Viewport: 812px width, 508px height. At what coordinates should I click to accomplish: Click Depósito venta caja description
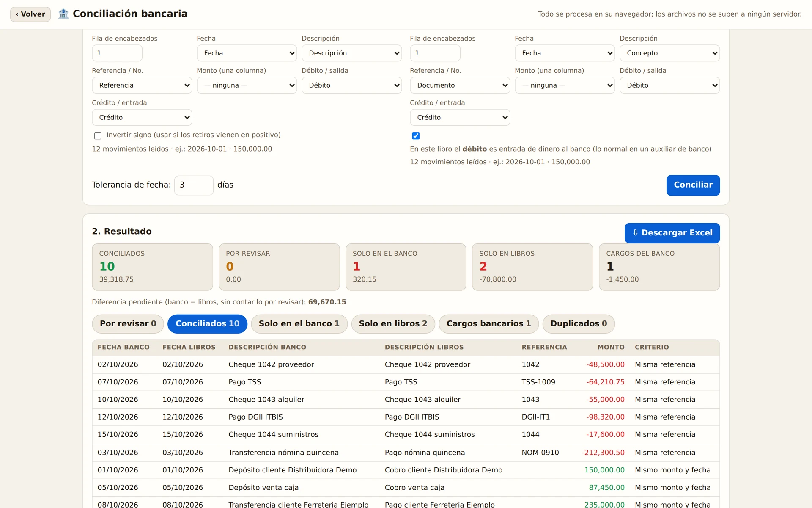[x=263, y=488]
